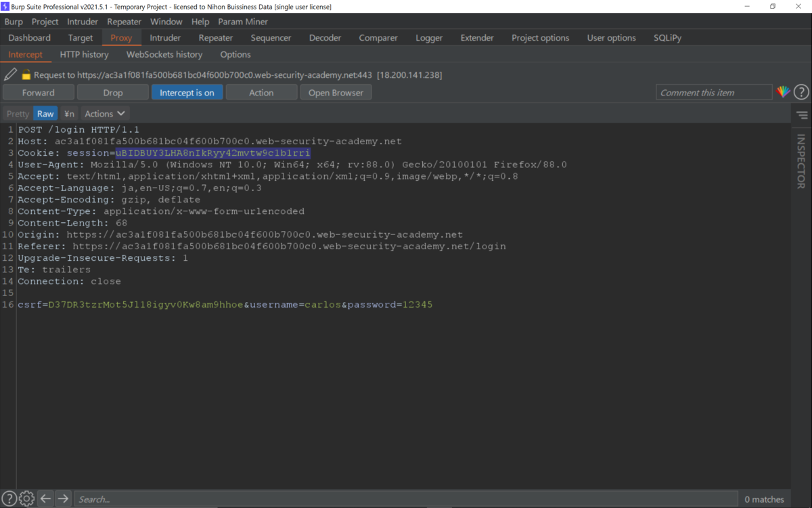Open the Help menu
The image size is (812, 508).
[x=200, y=22]
